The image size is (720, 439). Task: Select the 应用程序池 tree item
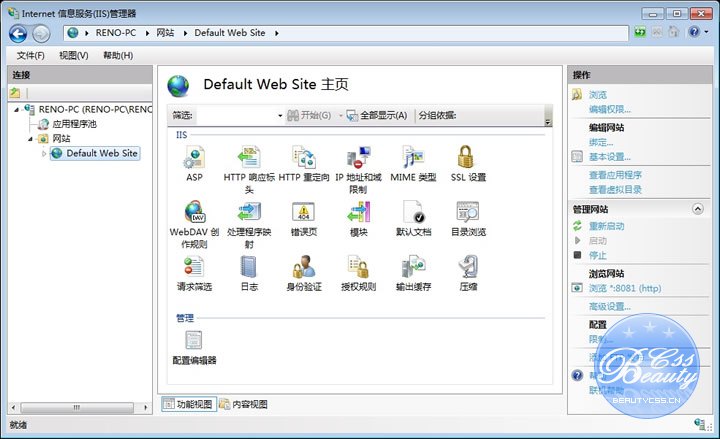click(x=74, y=124)
